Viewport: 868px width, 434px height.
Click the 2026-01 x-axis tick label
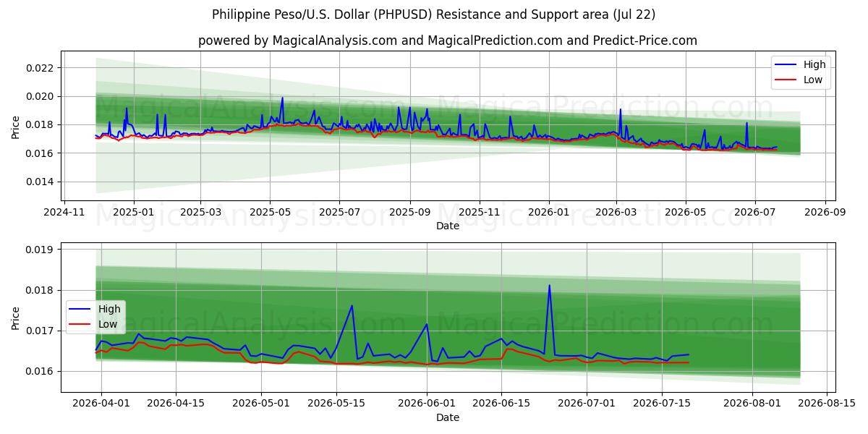pyautogui.click(x=548, y=213)
